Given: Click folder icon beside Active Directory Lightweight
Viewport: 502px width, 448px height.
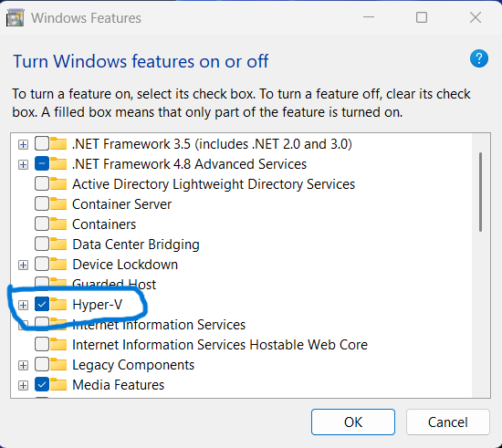Looking at the screenshot, I should pyautogui.click(x=58, y=183).
